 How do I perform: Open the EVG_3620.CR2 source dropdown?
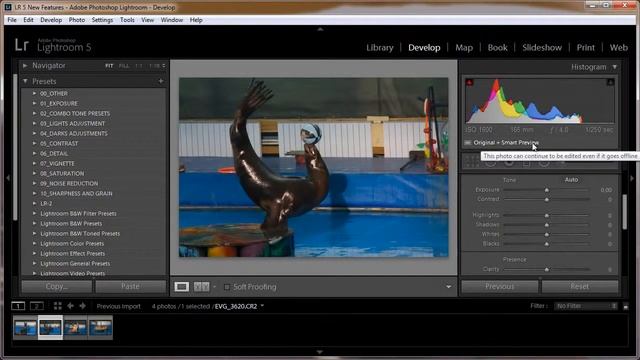tap(262, 306)
